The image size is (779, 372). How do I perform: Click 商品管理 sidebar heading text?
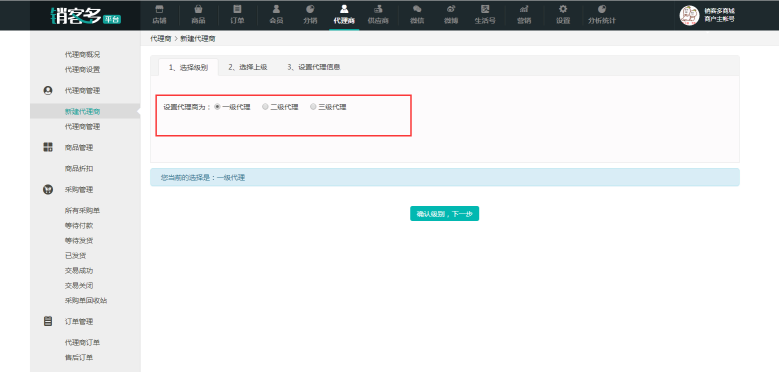pos(79,148)
